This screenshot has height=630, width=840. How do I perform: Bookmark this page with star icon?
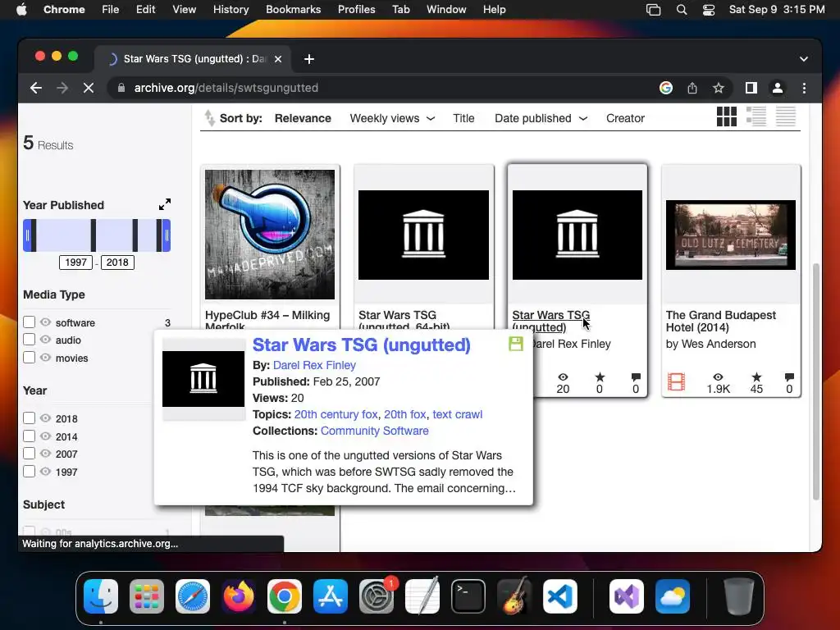click(719, 88)
